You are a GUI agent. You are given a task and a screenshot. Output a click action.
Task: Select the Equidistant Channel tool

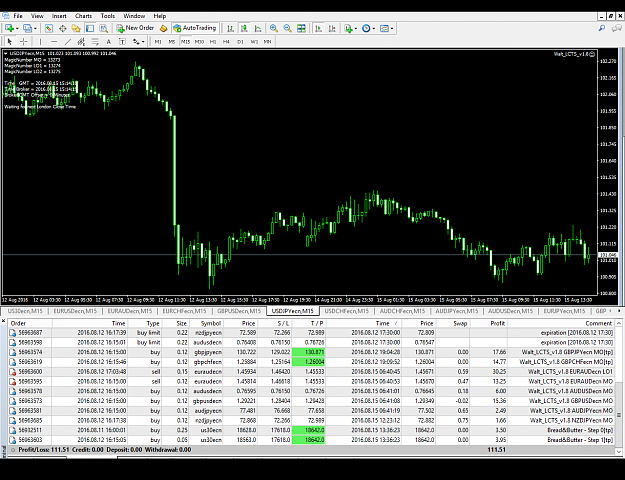click(81, 41)
